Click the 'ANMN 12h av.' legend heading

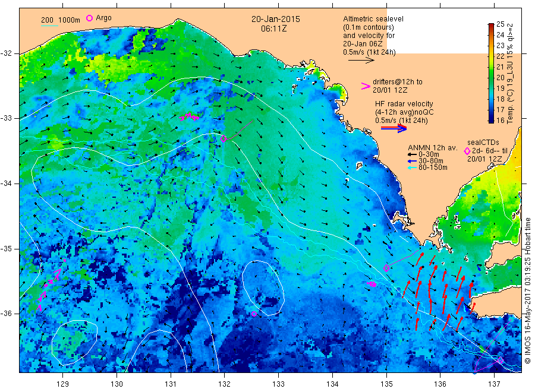point(433,148)
